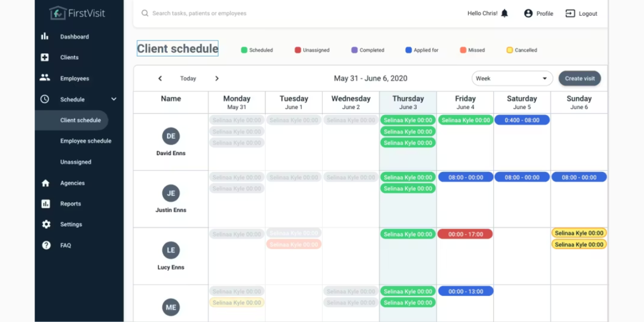Open Dashboard menu item

tap(74, 37)
